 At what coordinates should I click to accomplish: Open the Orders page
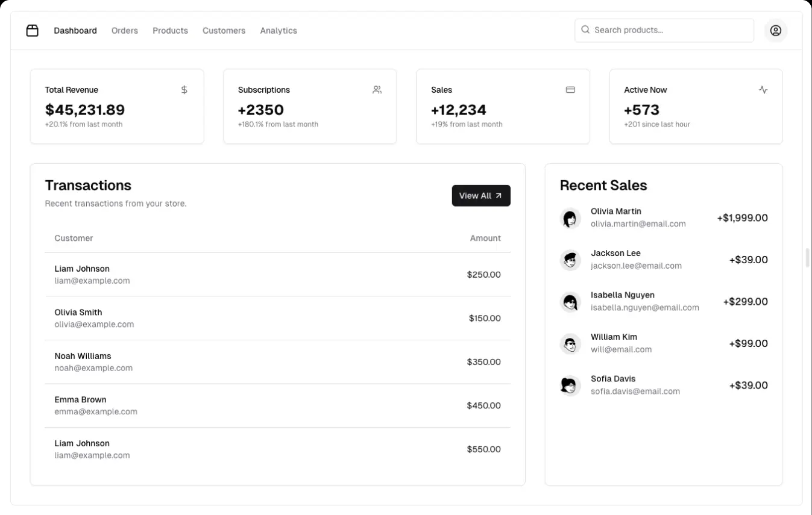[125, 31]
